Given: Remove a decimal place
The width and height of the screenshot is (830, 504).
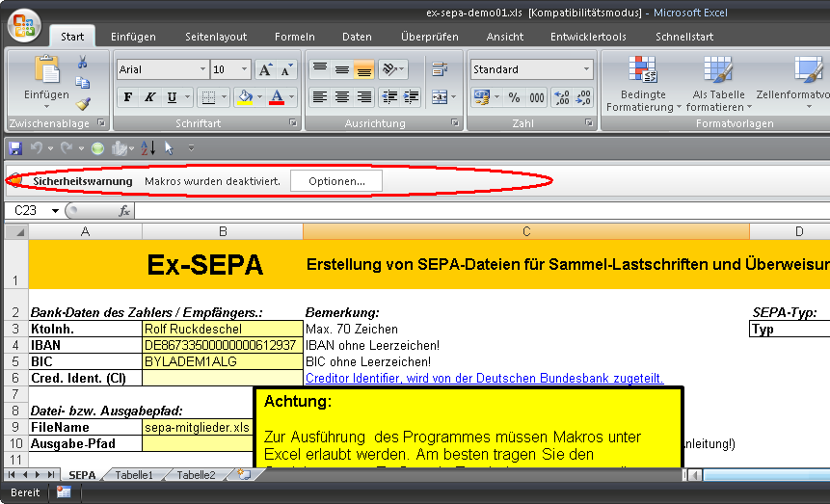Looking at the screenshot, I should (x=582, y=97).
